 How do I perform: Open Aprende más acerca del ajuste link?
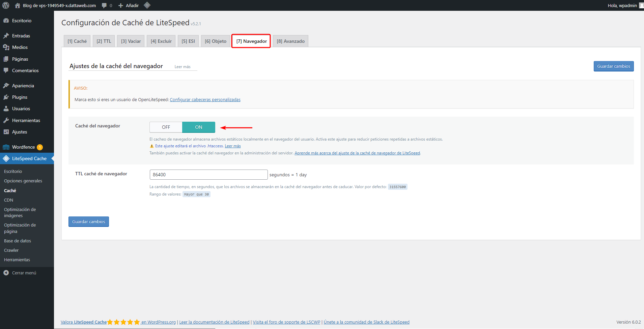pyautogui.click(x=357, y=153)
